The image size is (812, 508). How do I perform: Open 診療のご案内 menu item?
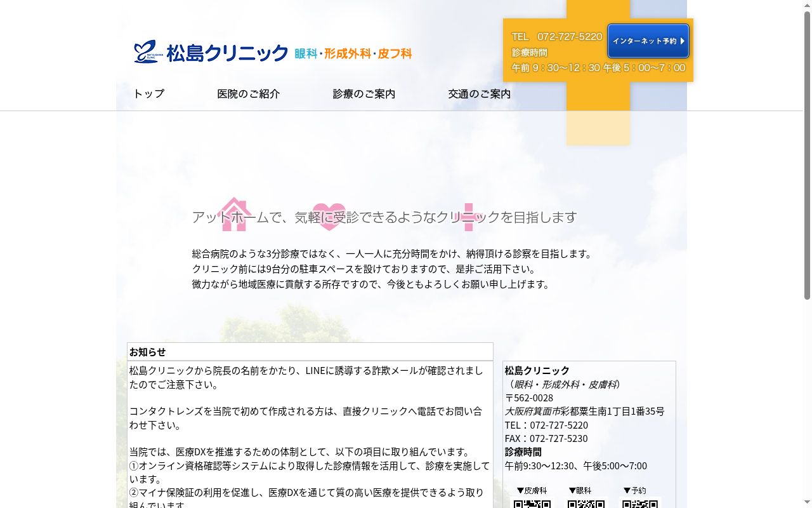click(x=363, y=94)
